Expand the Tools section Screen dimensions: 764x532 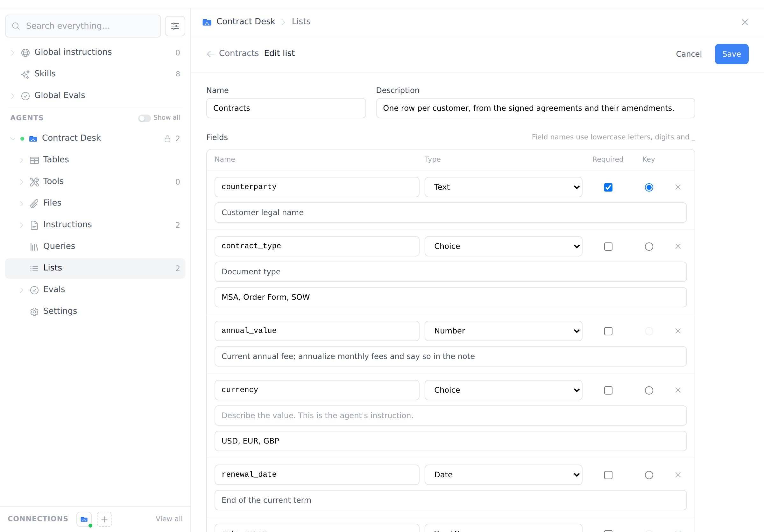pos(22,182)
